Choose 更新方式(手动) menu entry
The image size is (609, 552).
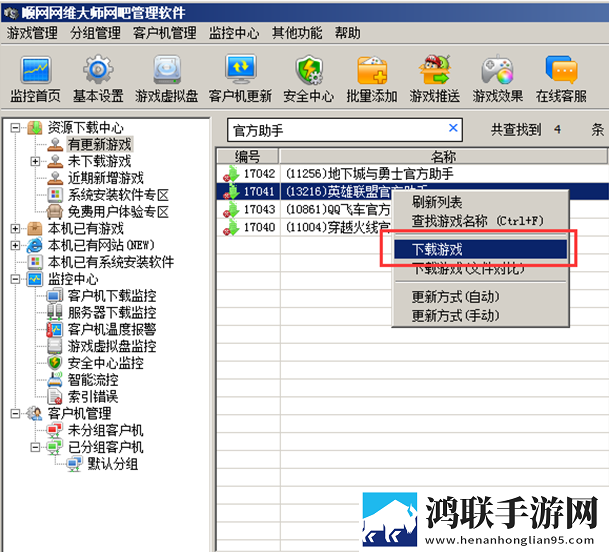[480, 315]
